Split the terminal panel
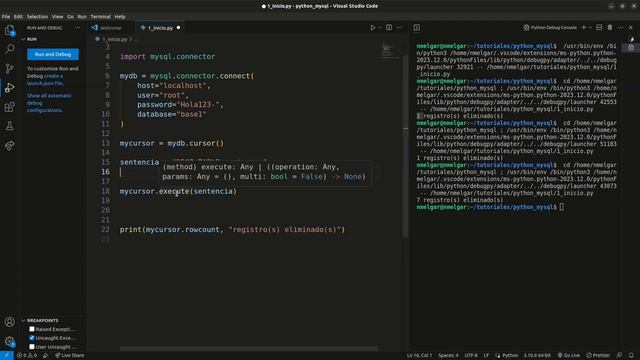640x360 pixels. (599, 28)
